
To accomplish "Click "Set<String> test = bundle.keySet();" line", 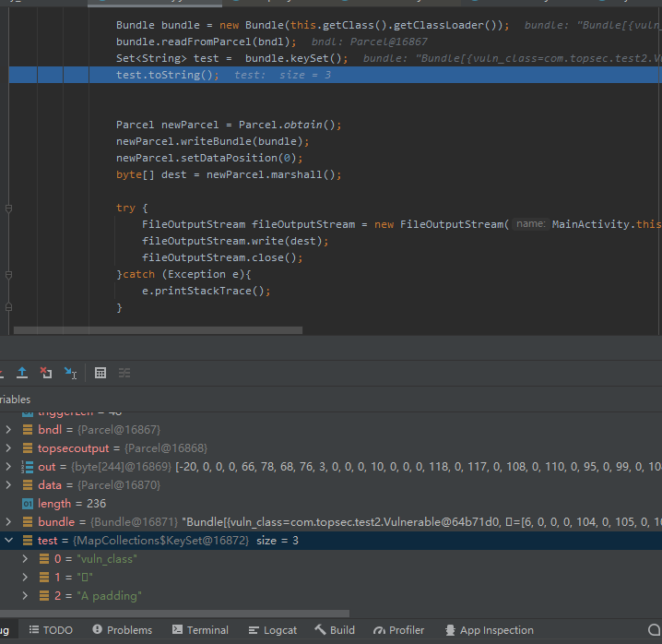I will coord(231,58).
